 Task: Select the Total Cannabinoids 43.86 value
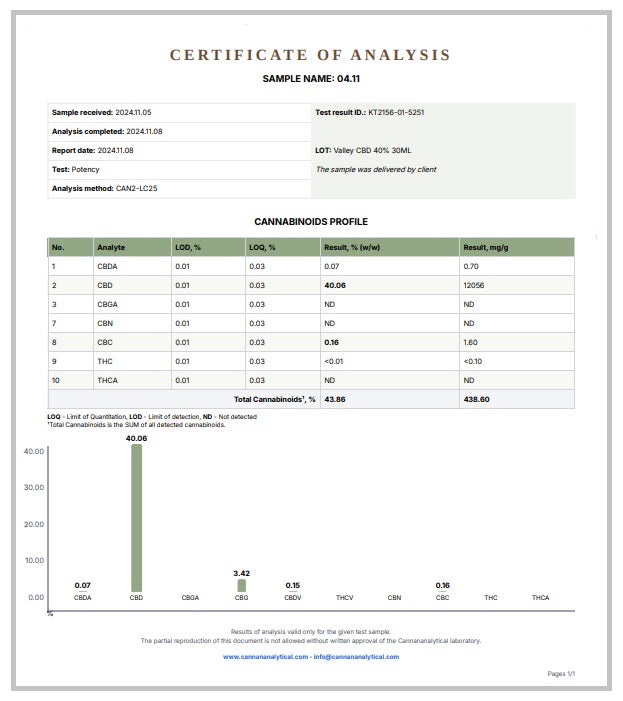[x=334, y=398]
